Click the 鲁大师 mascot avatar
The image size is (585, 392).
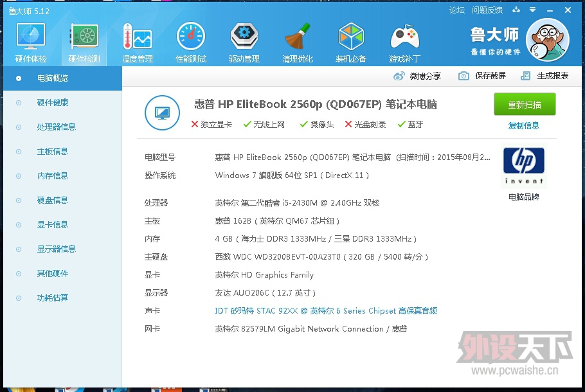(x=547, y=40)
